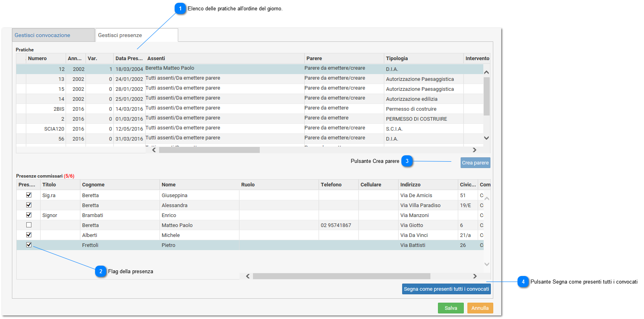
Task: Select practice number 2BIS
Action: tap(250, 109)
